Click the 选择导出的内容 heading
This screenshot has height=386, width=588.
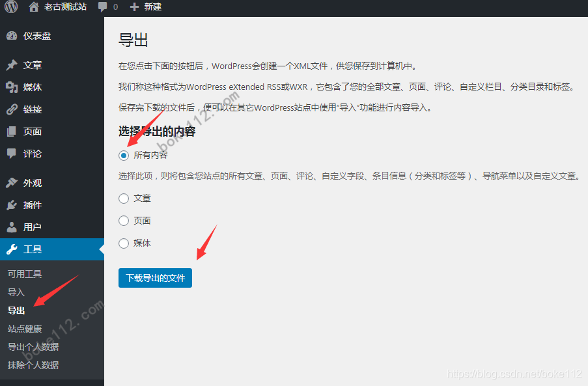pos(157,131)
